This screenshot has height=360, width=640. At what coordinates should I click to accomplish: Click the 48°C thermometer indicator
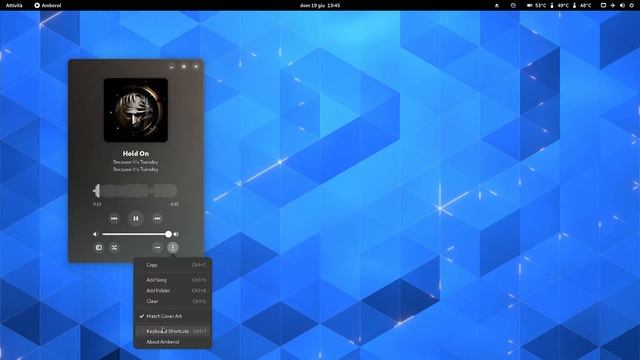tap(582, 5)
